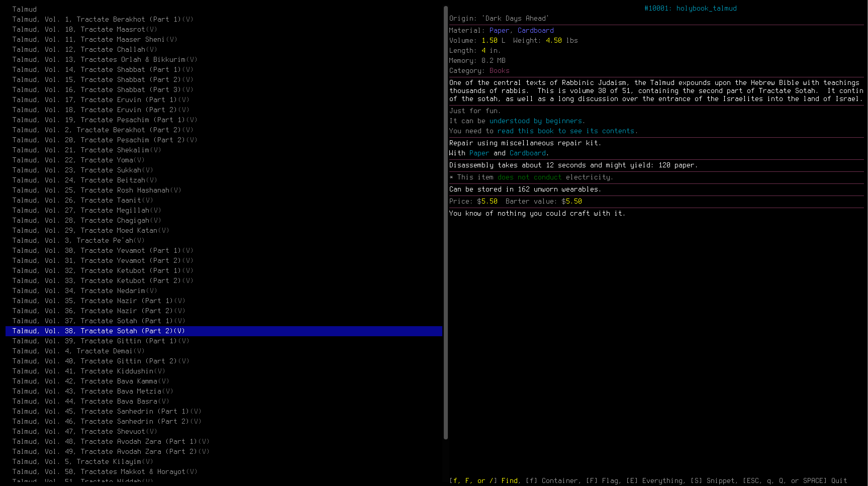Choose Vol. 34, Tractate Nedarim
Screen dimensions: 868x486
coord(84,290)
